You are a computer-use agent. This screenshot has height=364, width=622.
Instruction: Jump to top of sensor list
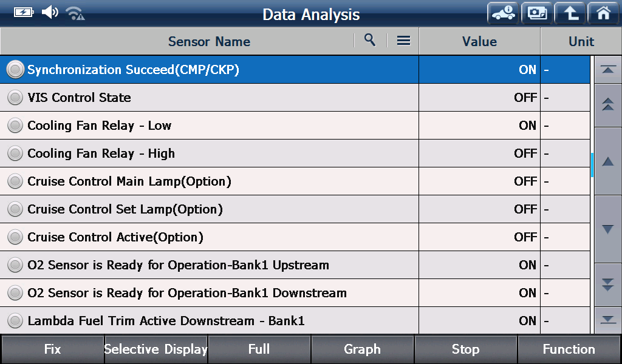607,70
